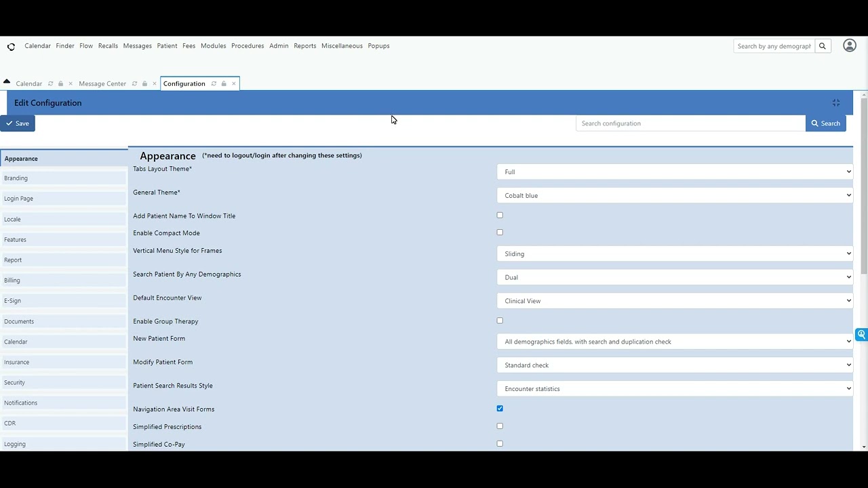This screenshot has width=868, height=488.
Task: Open the New Patient Form dropdown
Action: pyautogui.click(x=675, y=342)
